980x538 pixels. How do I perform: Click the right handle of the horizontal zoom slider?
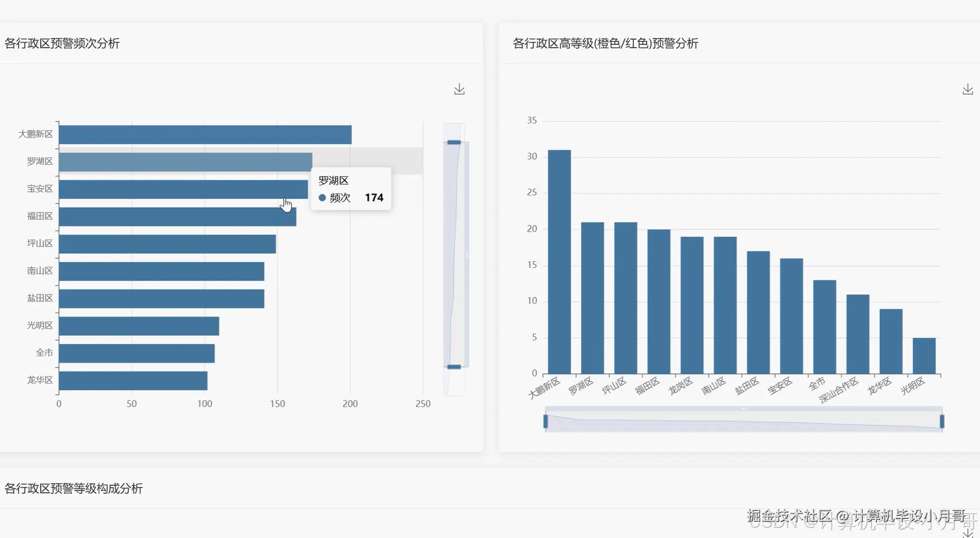[942, 421]
